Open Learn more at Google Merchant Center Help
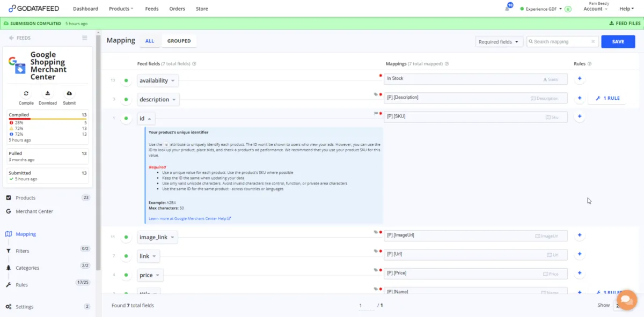644x317 pixels. (189, 218)
